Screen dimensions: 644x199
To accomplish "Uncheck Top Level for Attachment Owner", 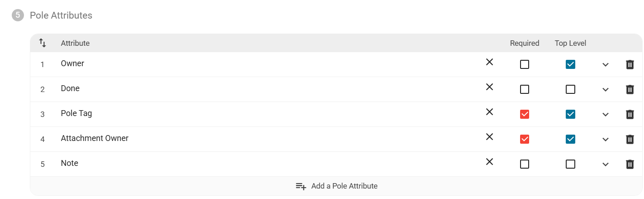I will (x=570, y=139).
